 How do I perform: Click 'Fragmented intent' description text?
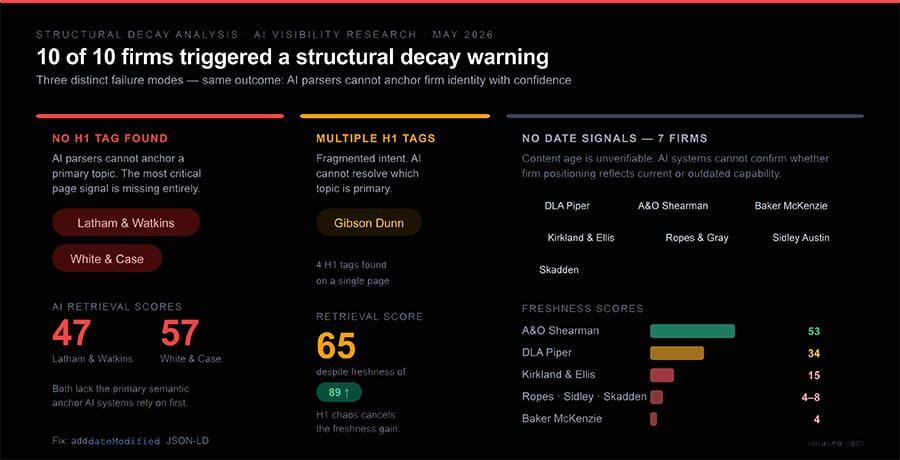[368, 173]
